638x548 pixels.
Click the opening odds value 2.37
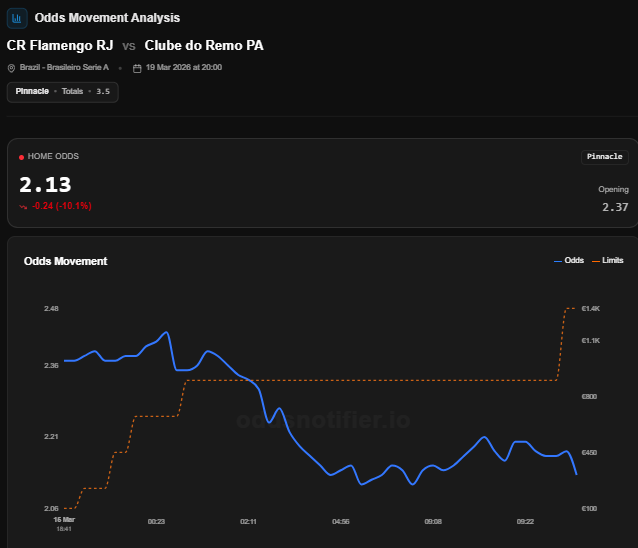[x=615, y=207]
